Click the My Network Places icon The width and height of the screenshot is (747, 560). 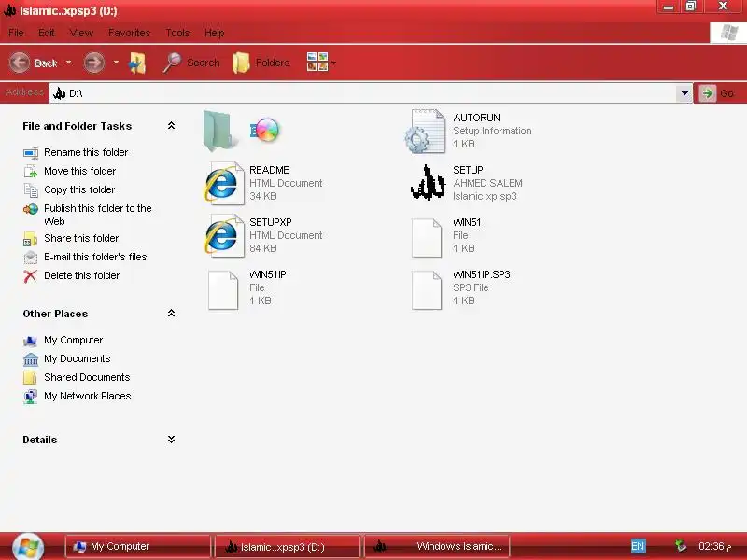click(x=31, y=397)
